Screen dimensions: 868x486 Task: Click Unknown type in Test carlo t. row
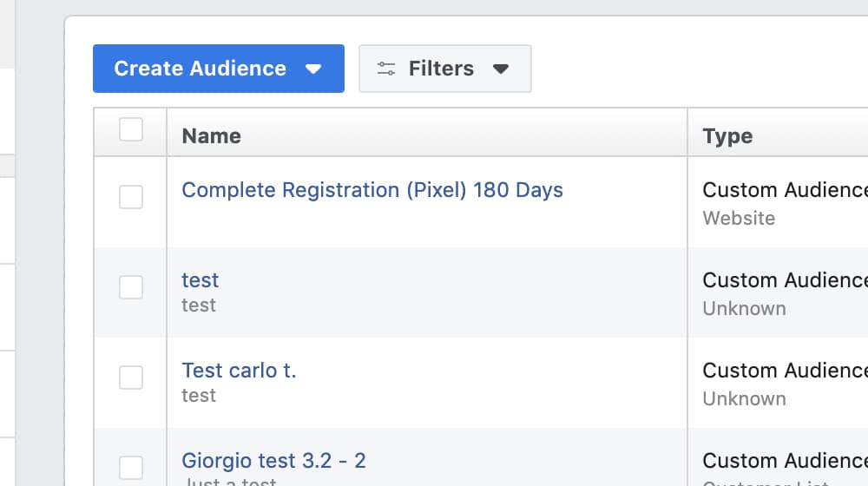(x=744, y=399)
